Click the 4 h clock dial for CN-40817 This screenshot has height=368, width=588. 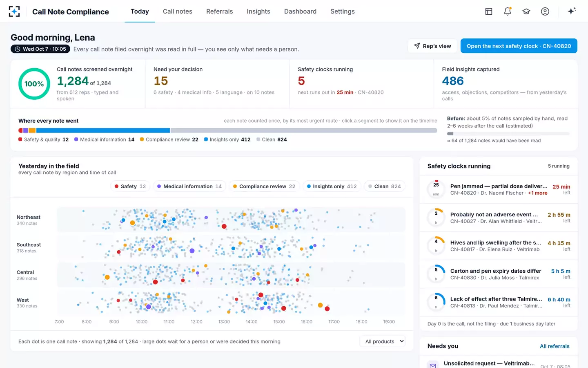pyautogui.click(x=436, y=246)
